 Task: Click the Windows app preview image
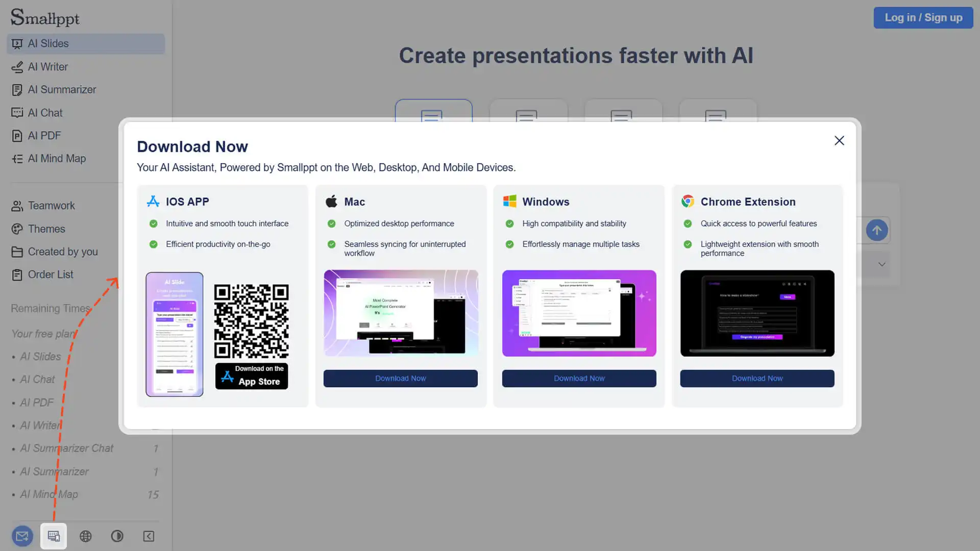[x=579, y=313]
